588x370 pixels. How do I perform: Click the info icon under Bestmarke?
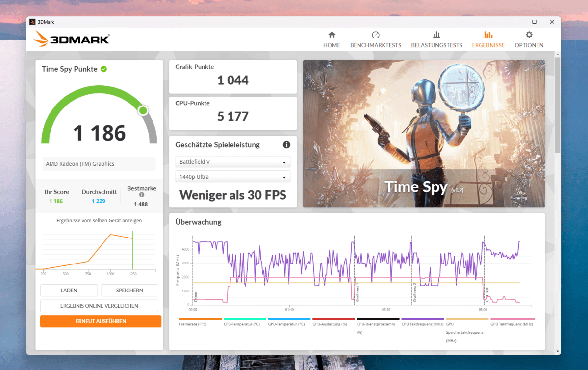point(142,195)
